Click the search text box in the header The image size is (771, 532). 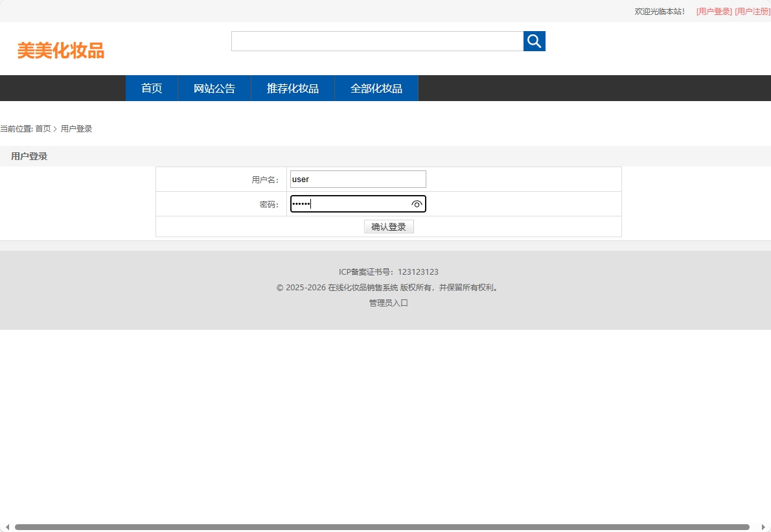point(377,41)
